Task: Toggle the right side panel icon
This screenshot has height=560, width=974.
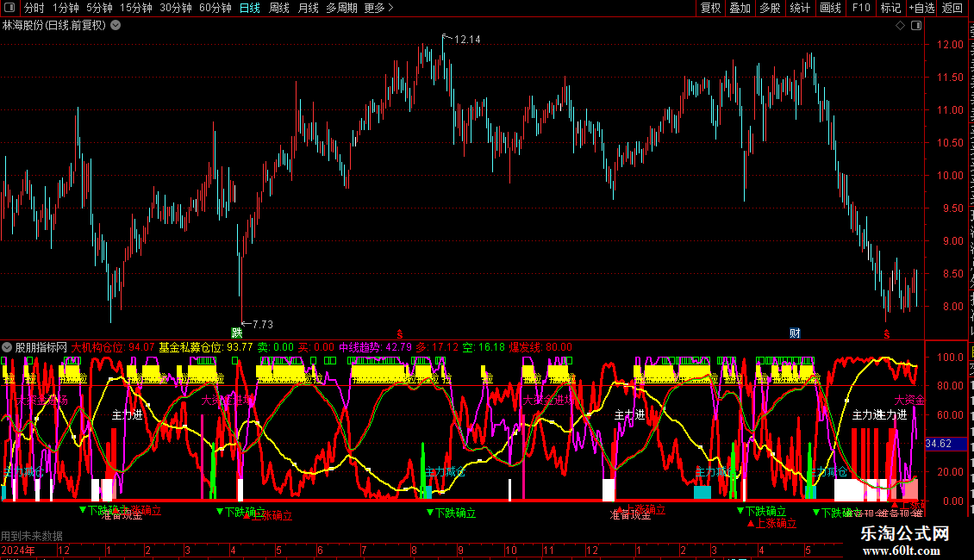Action: [x=916, y=26]
